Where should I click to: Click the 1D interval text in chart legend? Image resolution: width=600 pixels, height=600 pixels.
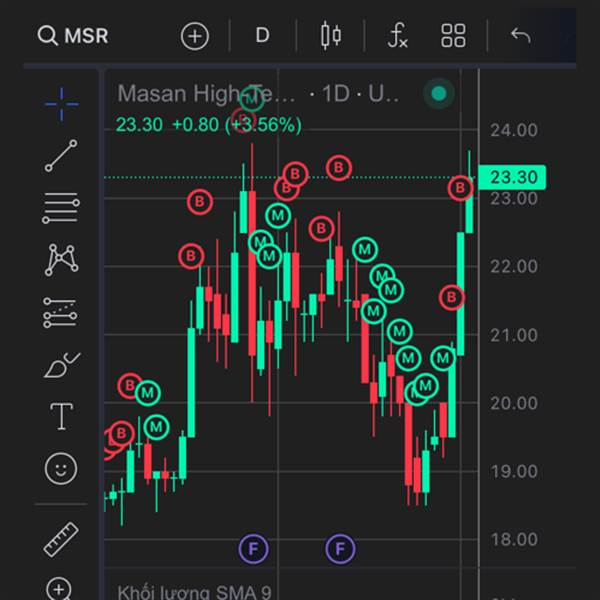click(x=336, y=93)
